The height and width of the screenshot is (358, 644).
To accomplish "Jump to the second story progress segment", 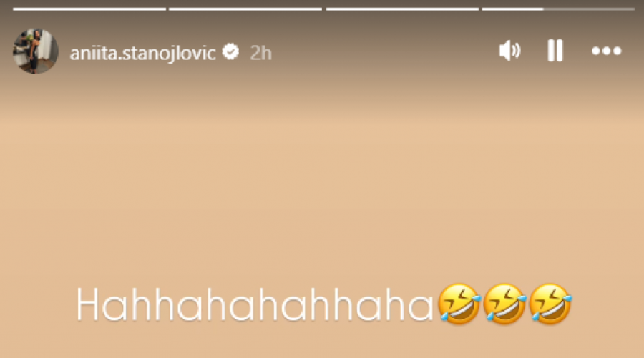I will pyautogui.click(x=245, y=9).
